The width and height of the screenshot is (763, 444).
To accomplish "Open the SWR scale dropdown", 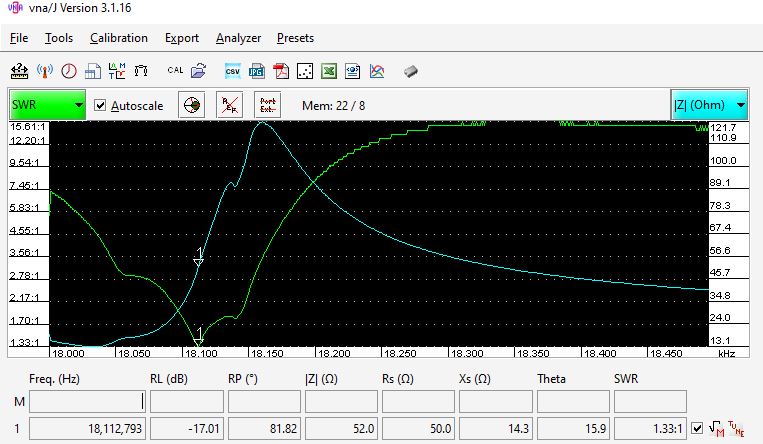I will pyautogui.click(x=47, y=105).
